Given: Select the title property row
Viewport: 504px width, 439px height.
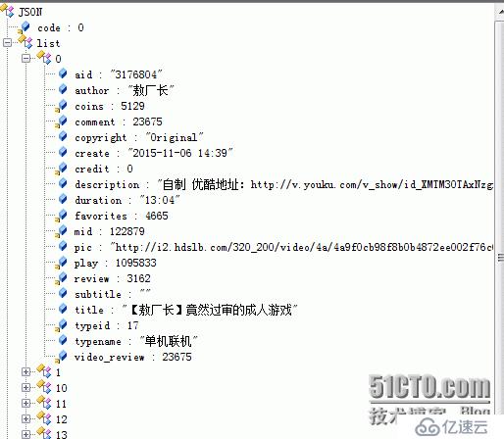Looking at the screenshot, I should pos(185,310).
